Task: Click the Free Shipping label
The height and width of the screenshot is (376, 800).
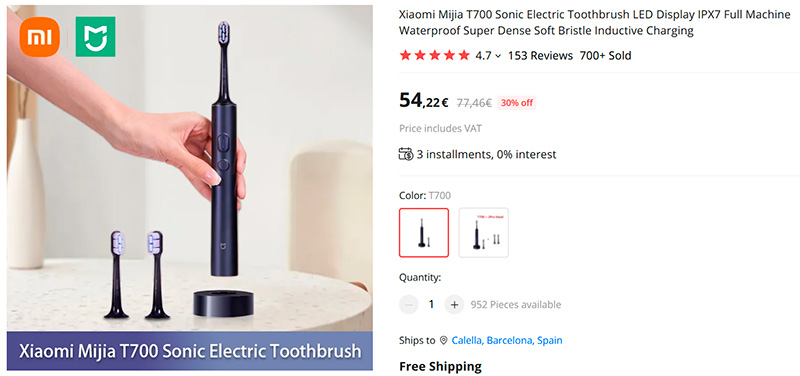Action: pos(440,366)
